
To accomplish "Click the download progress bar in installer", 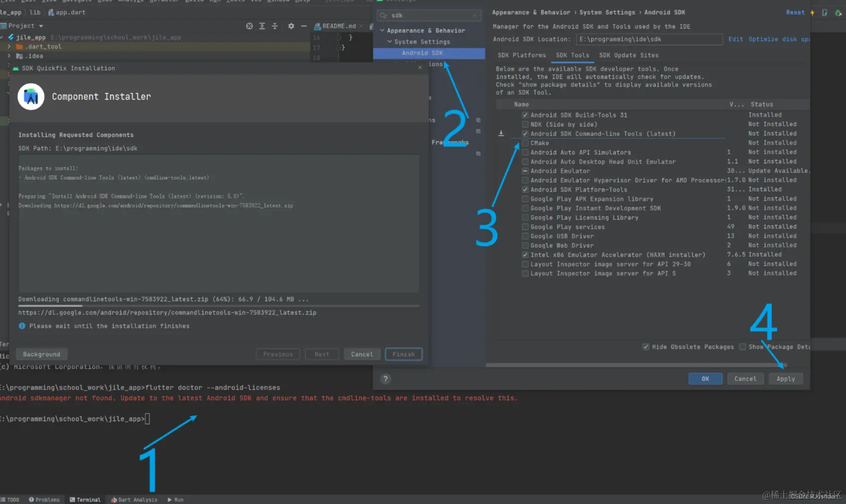I will [219, 306].
